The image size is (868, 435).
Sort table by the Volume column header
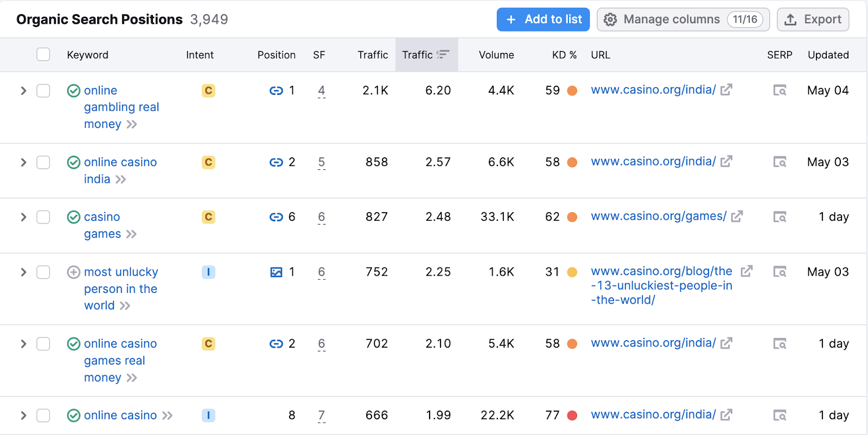(x=496, y=55)
